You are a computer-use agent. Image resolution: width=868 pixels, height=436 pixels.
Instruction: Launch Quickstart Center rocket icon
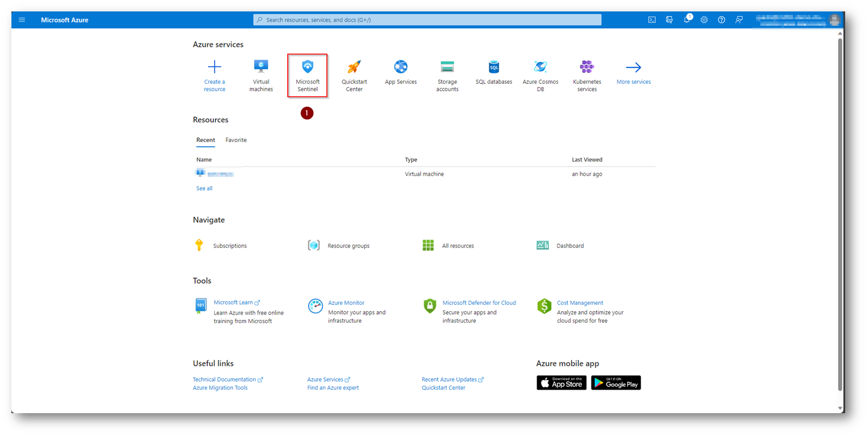tap(354, 67)
